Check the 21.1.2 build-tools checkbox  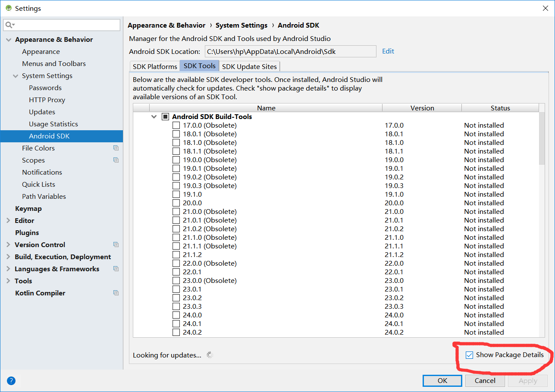tap(176, 254)
